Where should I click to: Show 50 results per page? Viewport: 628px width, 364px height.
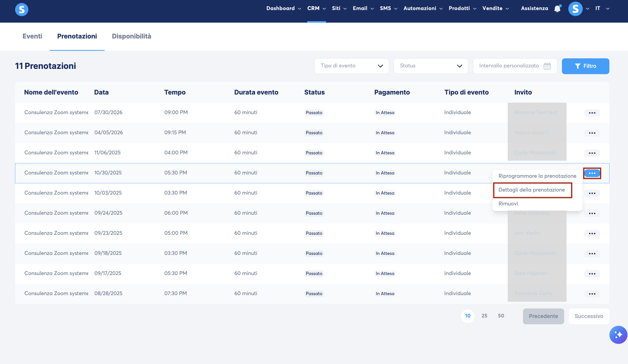coord(501,316)
